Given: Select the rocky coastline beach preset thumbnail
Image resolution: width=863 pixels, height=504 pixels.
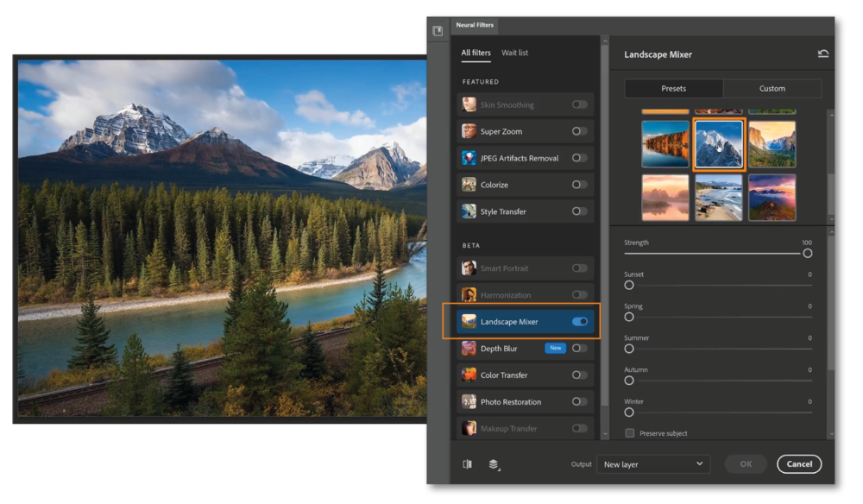Looking at the screenshot, I should pos(719,198).
